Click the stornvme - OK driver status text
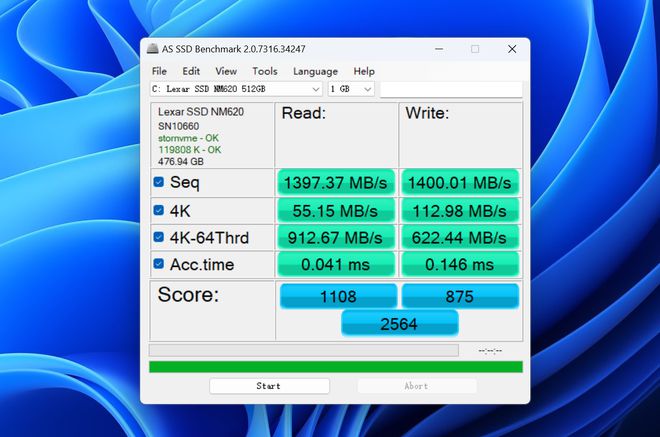 pos(189,138)
